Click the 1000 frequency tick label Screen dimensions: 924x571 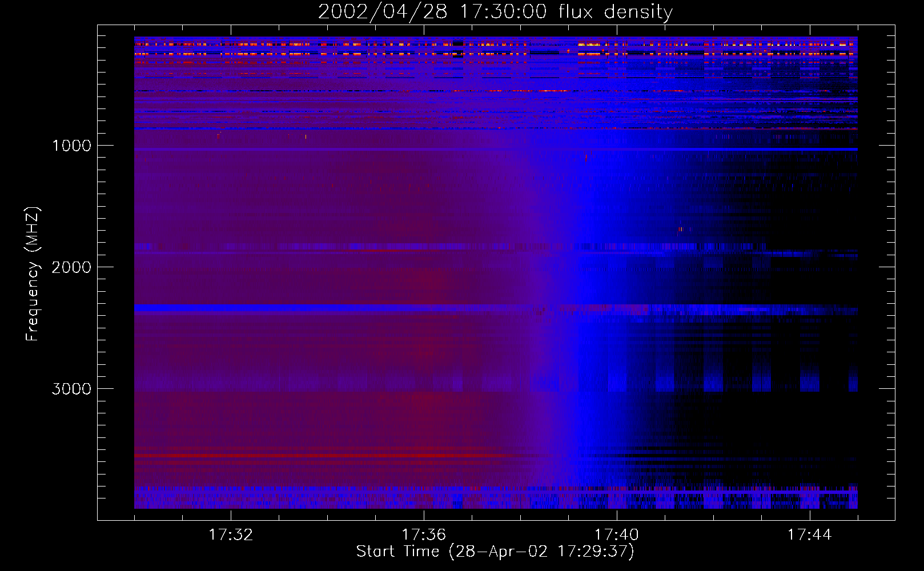71,146
